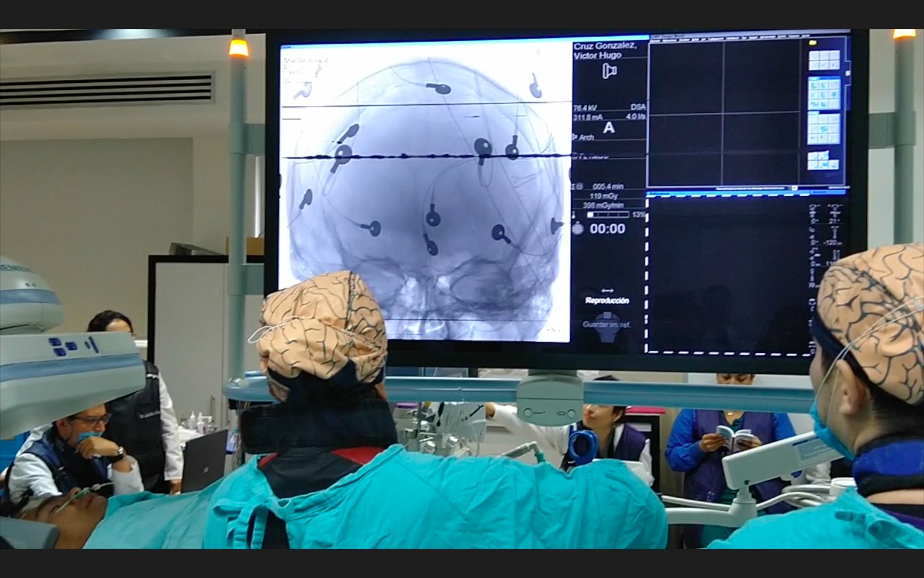The image size is (924, 578).
Task: Select the bottom-left quadrant of the viewer grid
Action: pyautogui.click(x=686, y=150)
